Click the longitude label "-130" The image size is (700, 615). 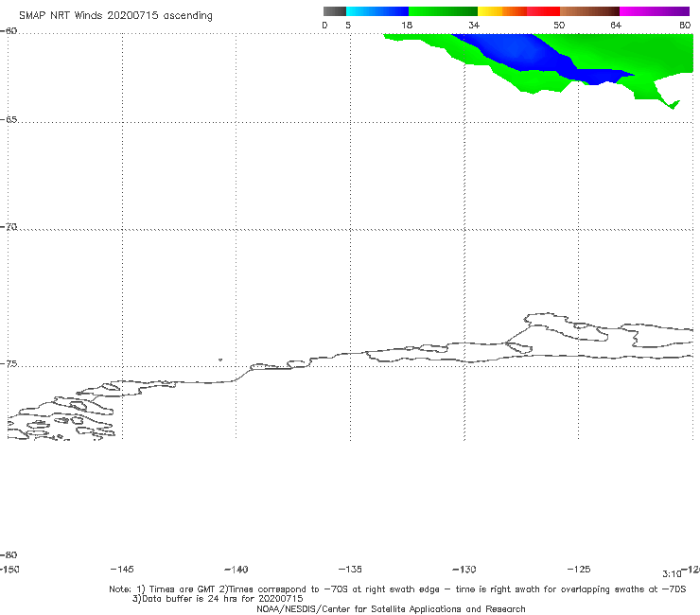(464, 570)
